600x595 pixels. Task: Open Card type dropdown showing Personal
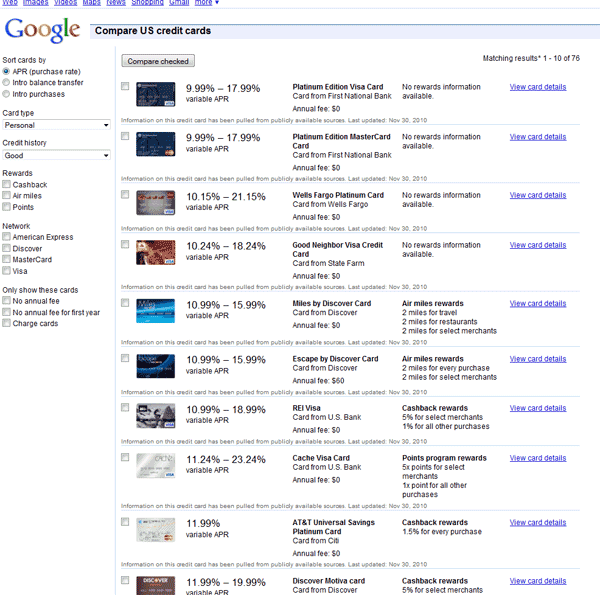pos(56,125)
